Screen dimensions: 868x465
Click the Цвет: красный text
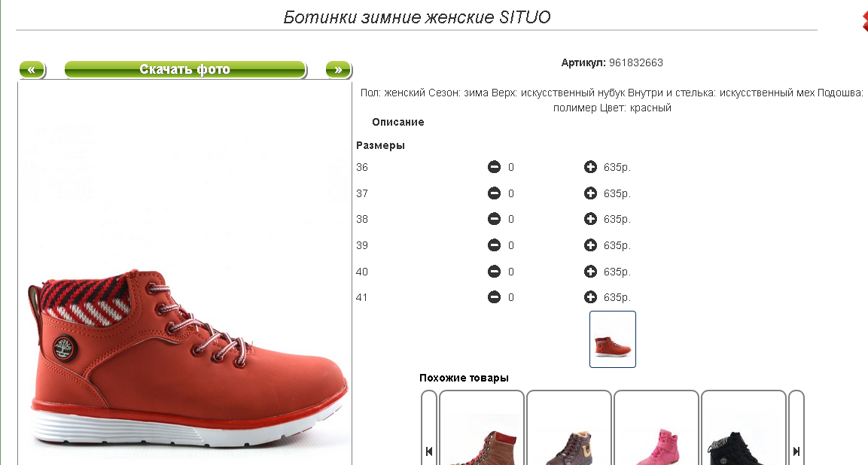(x=635, y=108)
